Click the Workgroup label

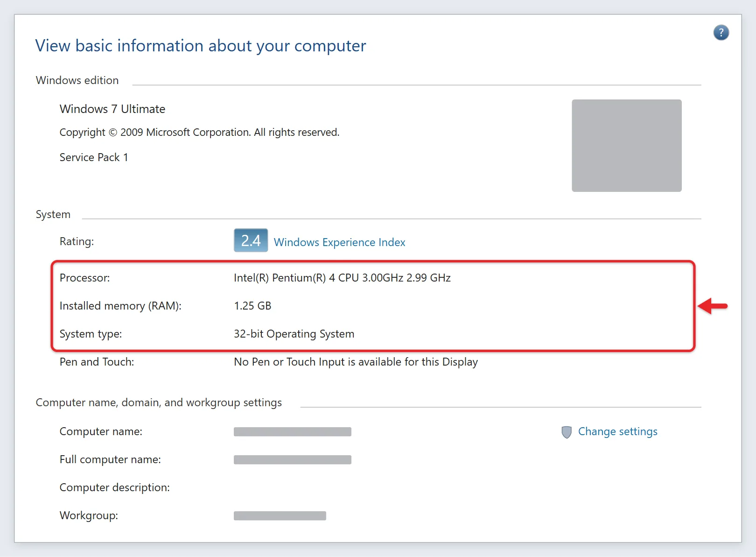coord(89,515)
